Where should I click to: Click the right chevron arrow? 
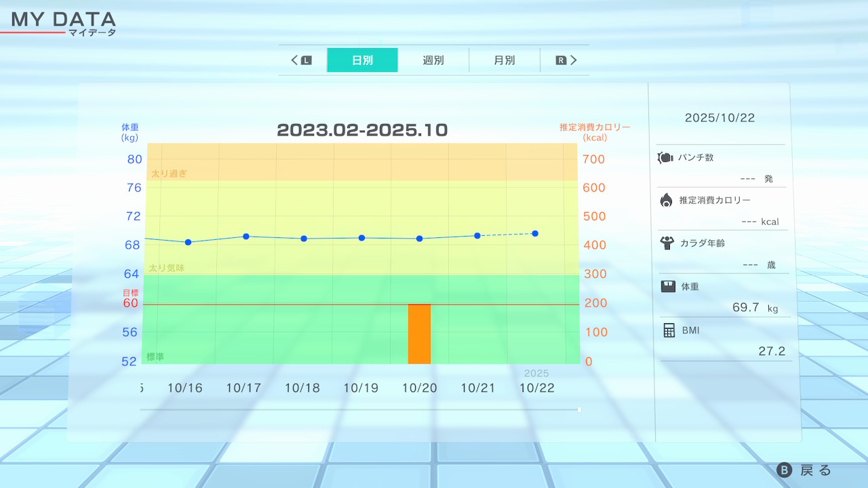[x=573, y=60]
